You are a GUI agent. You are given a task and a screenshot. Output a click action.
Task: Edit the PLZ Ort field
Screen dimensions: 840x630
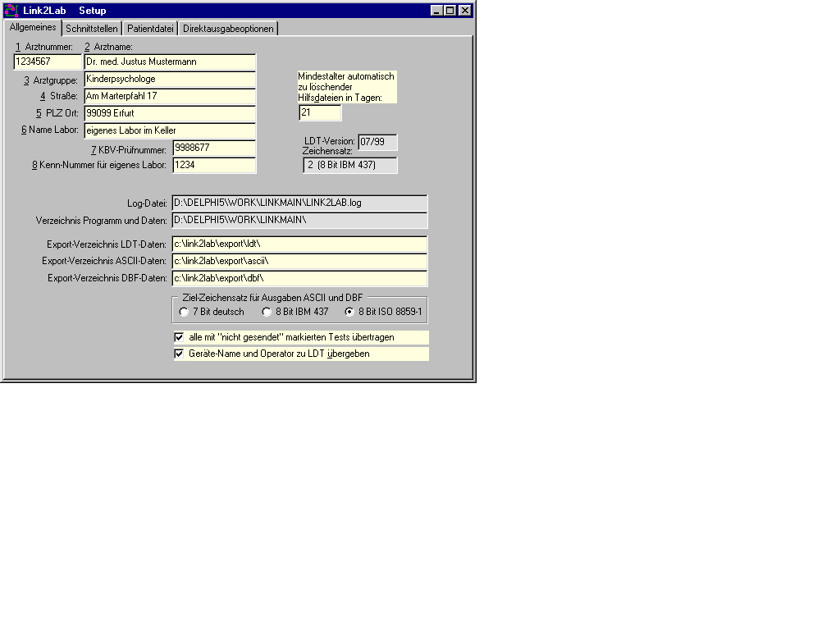[169, 114]
